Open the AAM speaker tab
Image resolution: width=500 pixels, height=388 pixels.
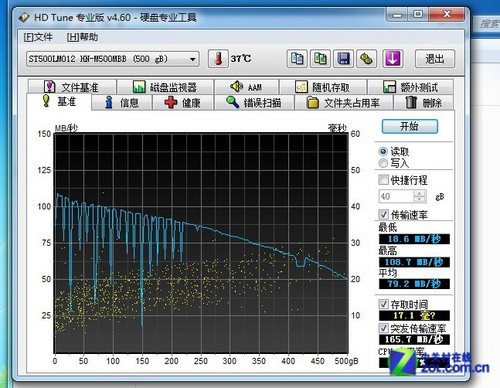[x=246, y=87]
